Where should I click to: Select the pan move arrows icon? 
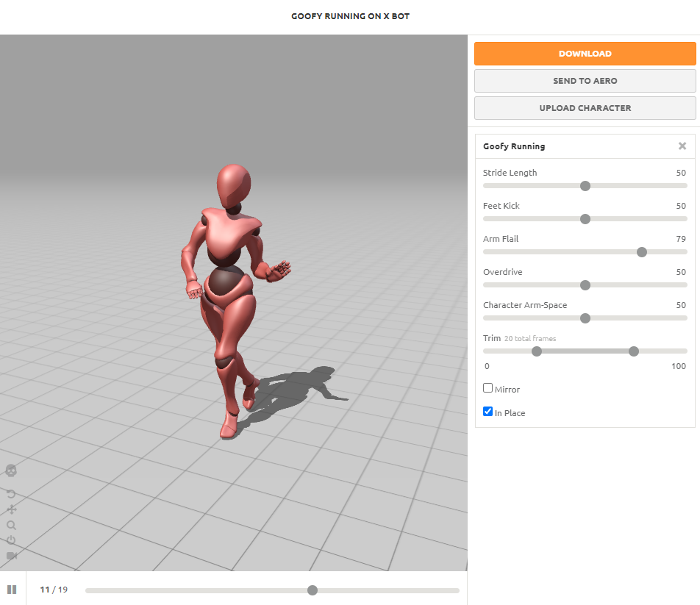12,509
